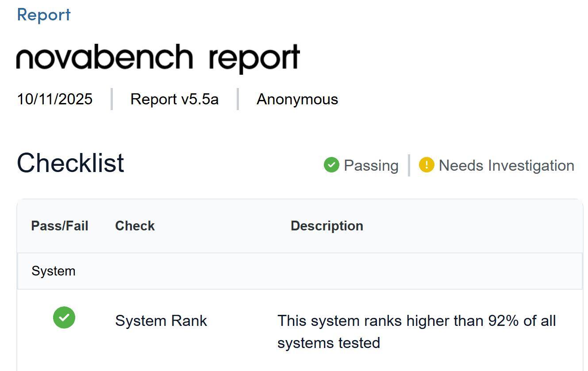The image size is (588, 371).
Task: Click the green System Rank pass icon
Action: [x=64, y=317]
